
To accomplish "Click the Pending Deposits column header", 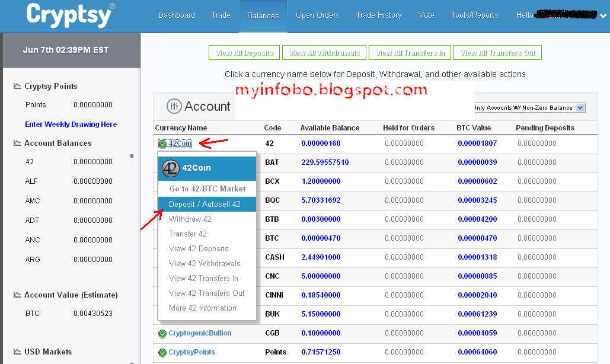I will (x=545, y=128).
